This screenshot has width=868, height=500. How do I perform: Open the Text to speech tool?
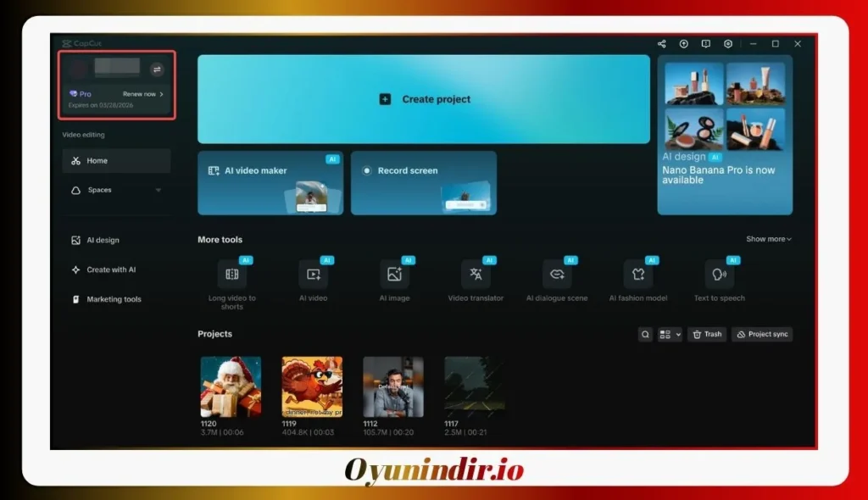coord(719,281)
